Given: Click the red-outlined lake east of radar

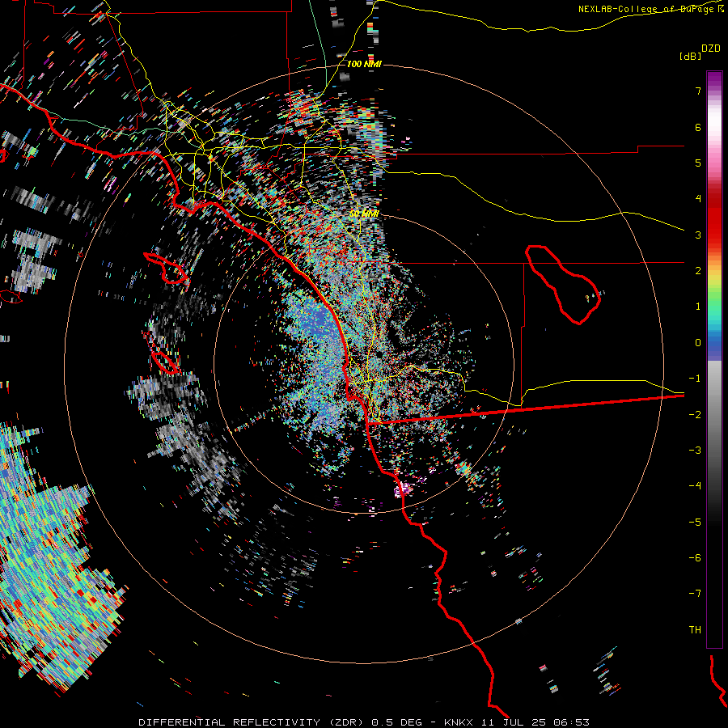Looking at the screenshot, I should click(563, 284).
